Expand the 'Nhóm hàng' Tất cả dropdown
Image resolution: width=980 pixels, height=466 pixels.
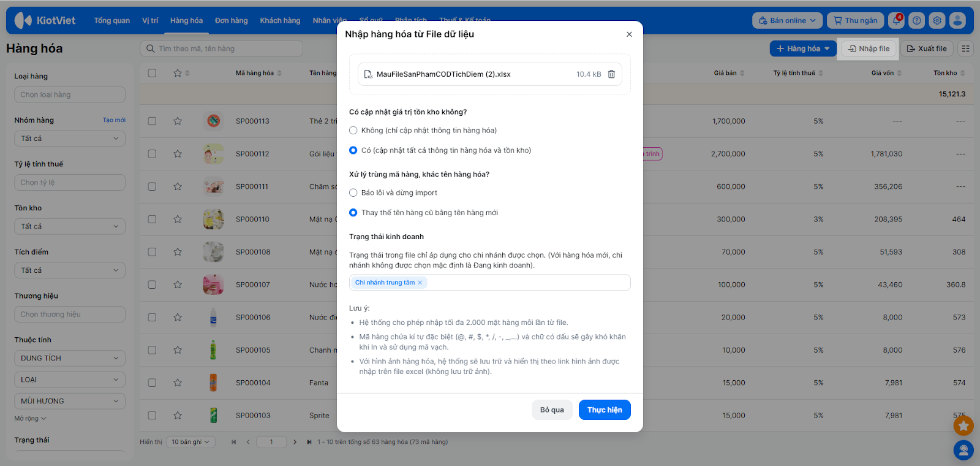click(x=69, y=139)
